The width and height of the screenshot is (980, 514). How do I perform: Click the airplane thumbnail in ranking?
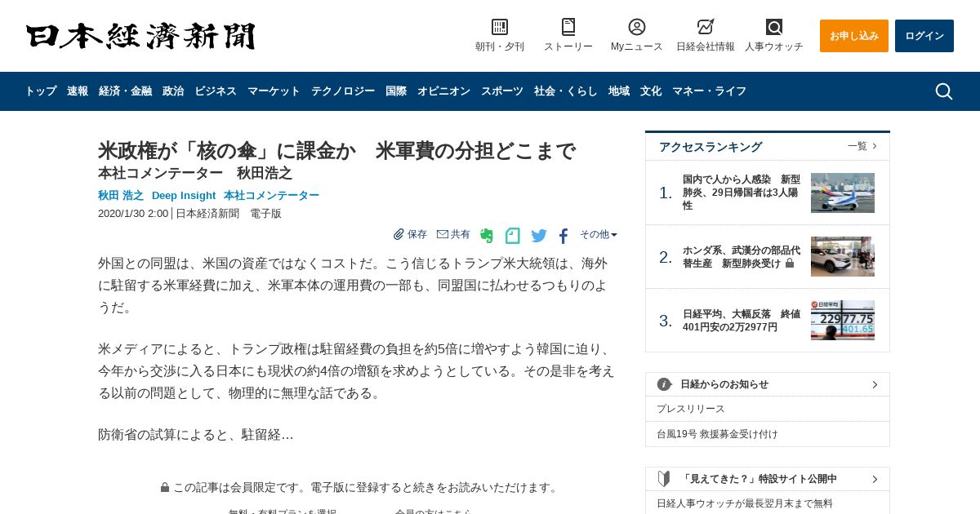click(843, 193)
